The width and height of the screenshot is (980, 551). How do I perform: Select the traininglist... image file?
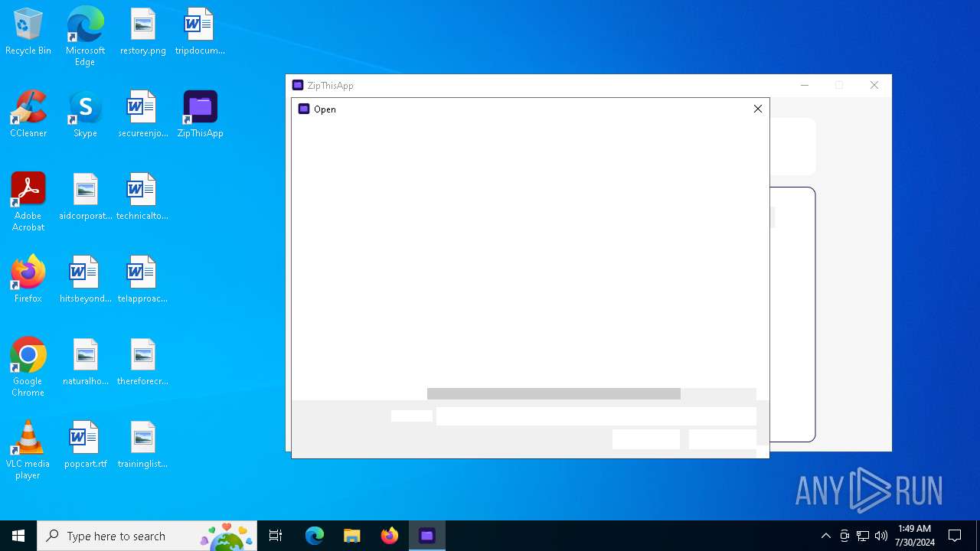point(142,445)
